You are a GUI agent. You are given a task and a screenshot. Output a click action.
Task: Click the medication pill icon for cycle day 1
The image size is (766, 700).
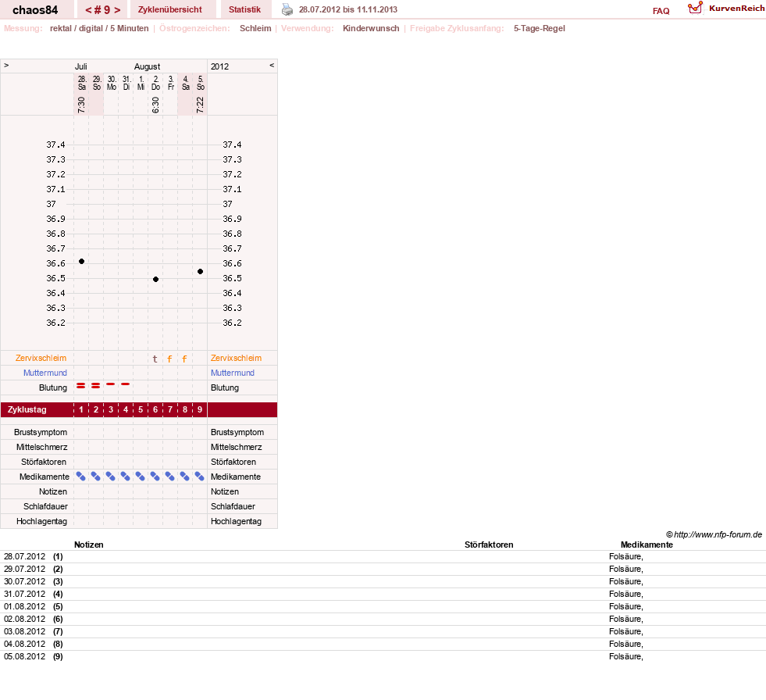pos(81,476)
